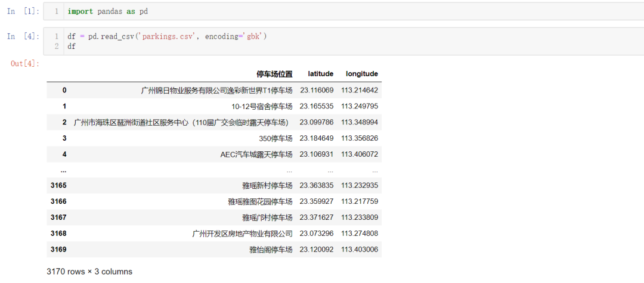Click the 10-12号宿舍停车场 cell
The width and height of the screenshot is (644, 283).
click(x=262, y=106)
